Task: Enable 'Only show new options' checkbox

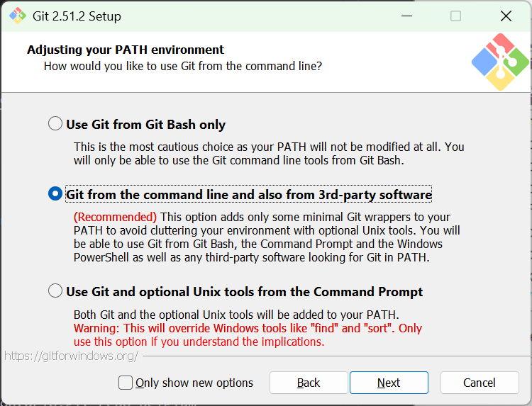Action: pyautogui.click(x=126, y=383)
